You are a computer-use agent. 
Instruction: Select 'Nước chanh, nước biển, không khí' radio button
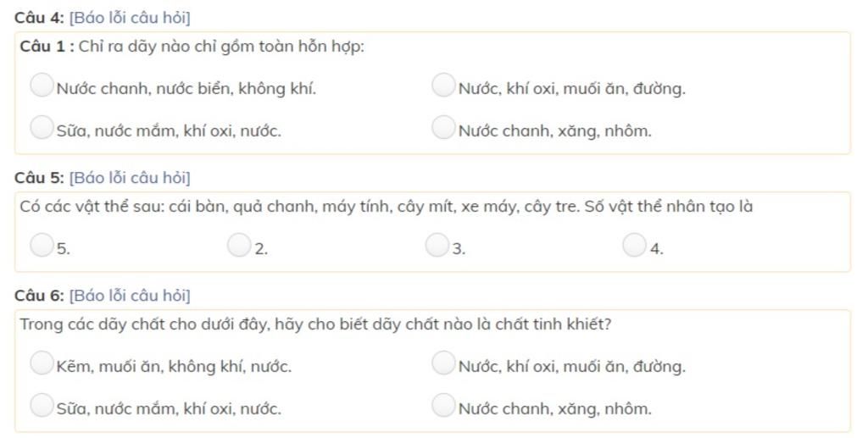[42, 86]
